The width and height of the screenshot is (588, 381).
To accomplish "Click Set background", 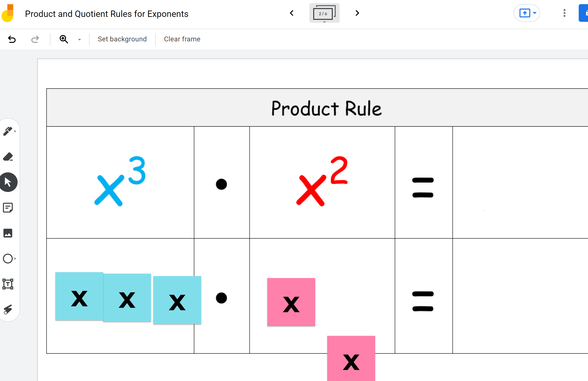I will tap(122, 39).
